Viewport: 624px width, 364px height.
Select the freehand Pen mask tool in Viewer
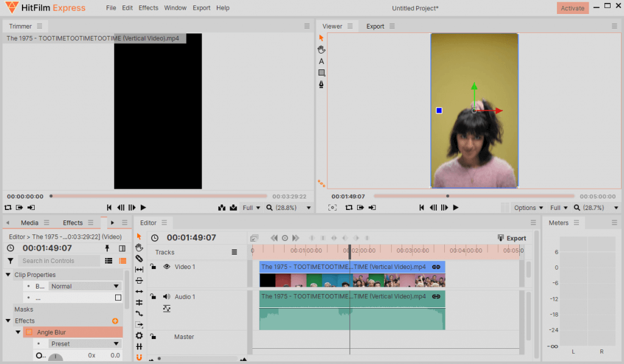(321, 84)
